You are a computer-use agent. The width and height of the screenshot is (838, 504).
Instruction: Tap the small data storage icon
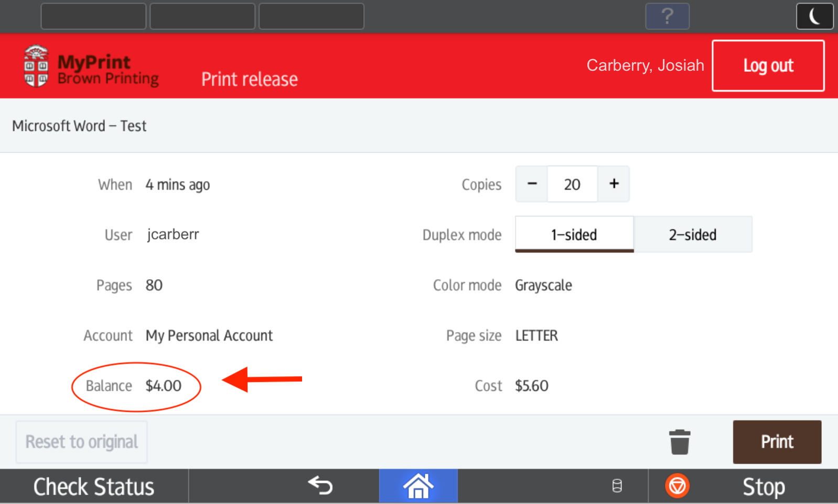point(617,486)
